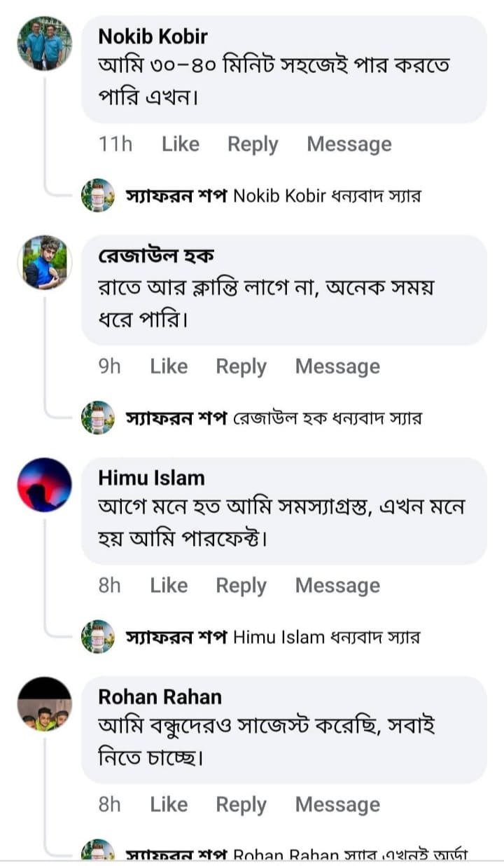Tap স্যাফরন শপ avatar under Himu's comment
The image size is (504, 866).
tap(98, 637)
